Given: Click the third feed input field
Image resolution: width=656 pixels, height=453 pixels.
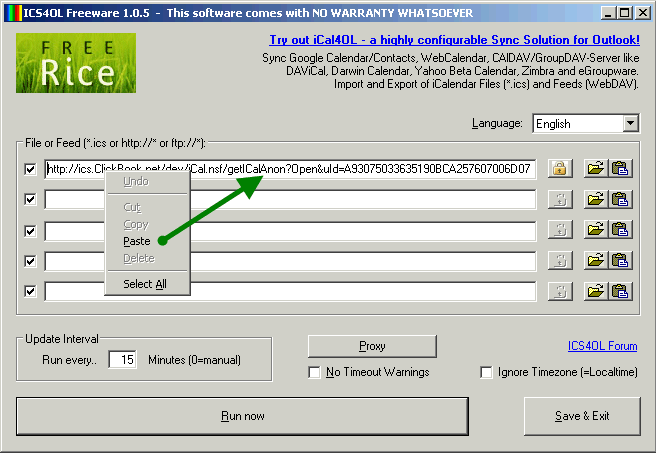Looking at the screenshot, I should click(x=290, y=230).
